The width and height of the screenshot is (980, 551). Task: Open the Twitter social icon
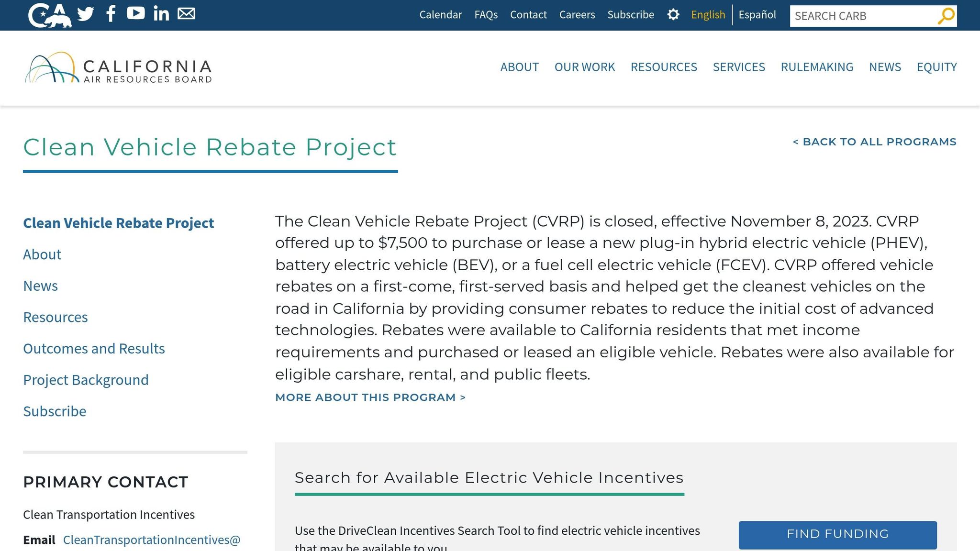tap(86, 14)
